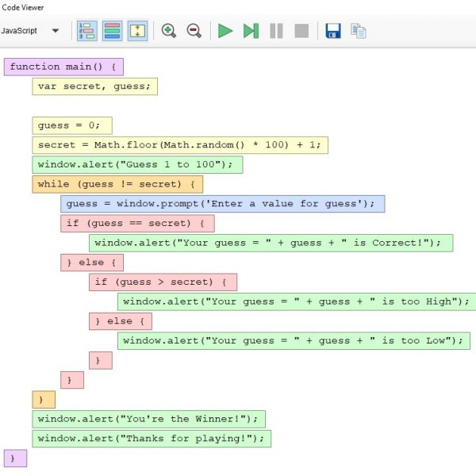Viewport: 476px width, 476px height.
Task: Step through code with the step icon
Action: tap(251, 31)
